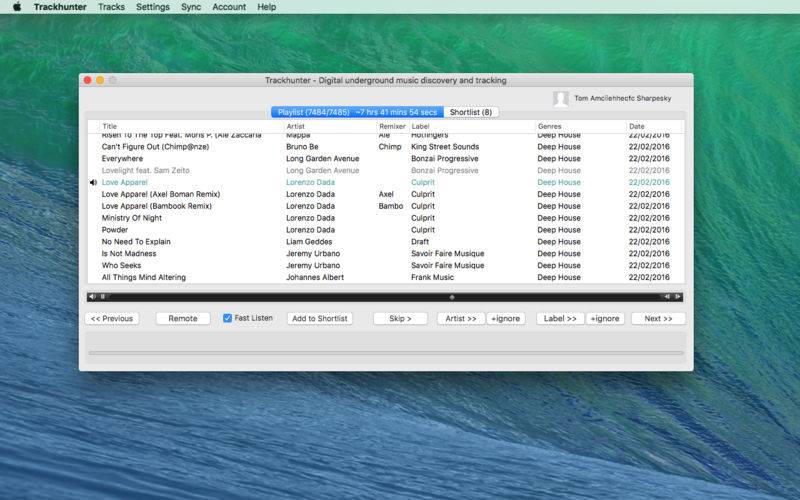Click the step-forward icon in player bar
The width and height of the screenshot is (800, 500).
point(678,296)
